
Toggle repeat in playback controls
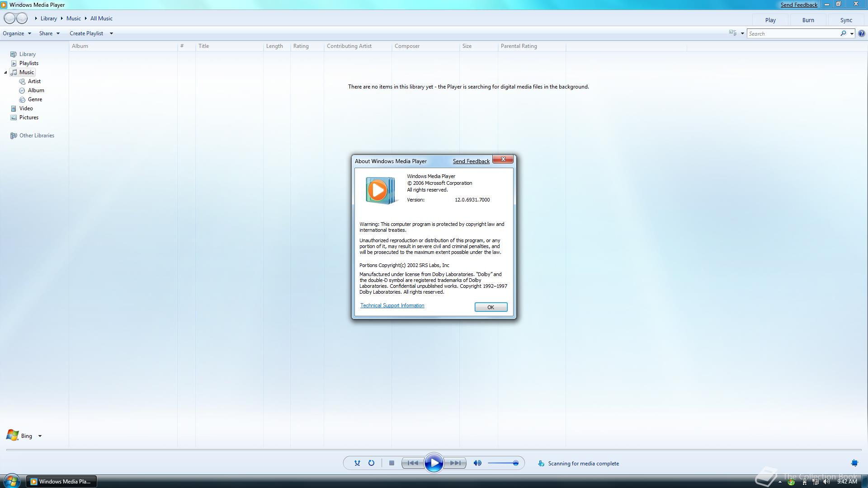coord(371,463)
